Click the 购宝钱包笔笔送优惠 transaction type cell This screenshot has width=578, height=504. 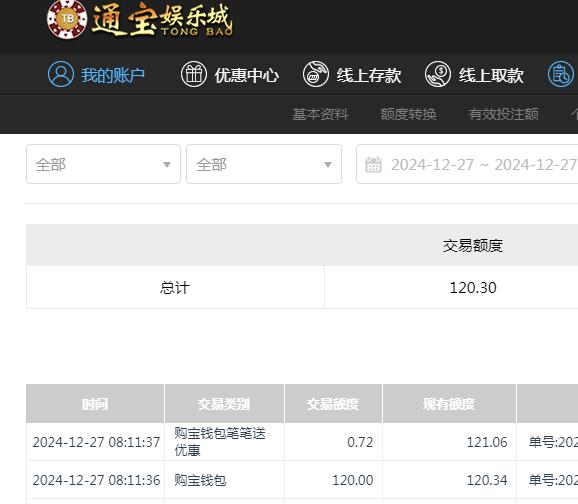224,442
